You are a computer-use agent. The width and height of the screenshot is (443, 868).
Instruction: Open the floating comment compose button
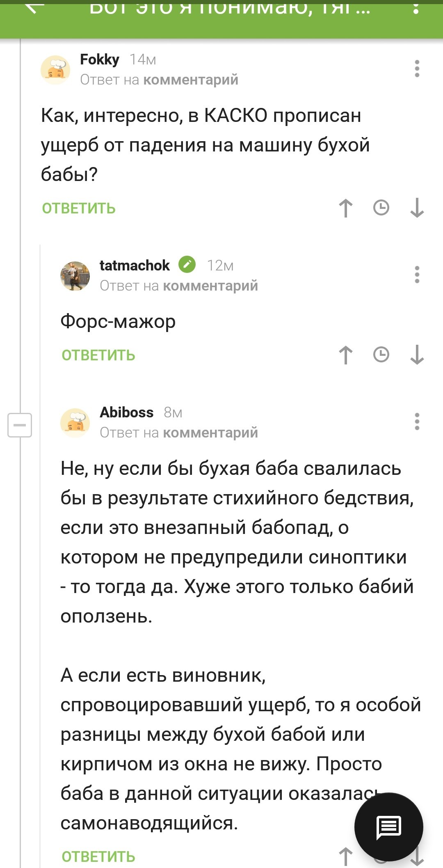click(x=388, y=827)
